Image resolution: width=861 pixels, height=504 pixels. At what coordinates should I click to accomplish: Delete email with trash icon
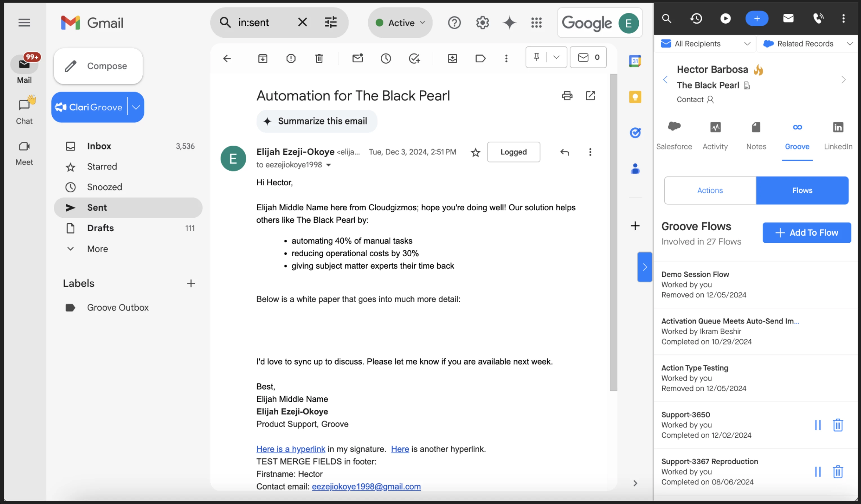pyautogui.click(x=319, y=58)
